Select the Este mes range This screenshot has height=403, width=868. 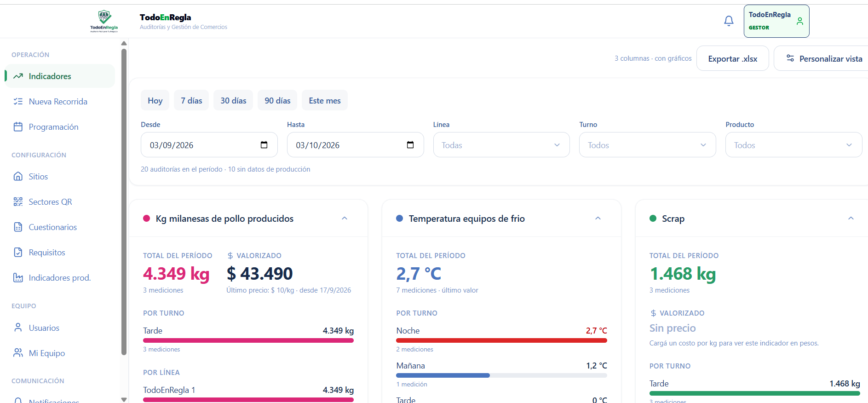(x=325, y=100)
